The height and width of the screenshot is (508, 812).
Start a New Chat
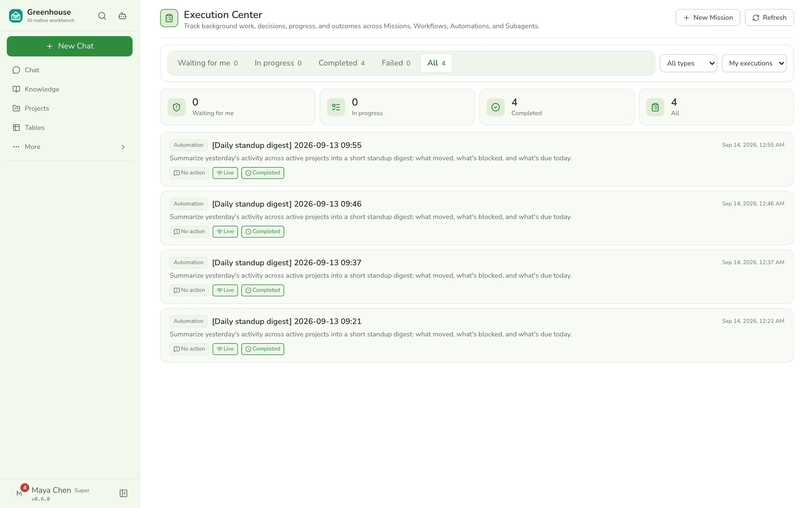coord(69,46)
